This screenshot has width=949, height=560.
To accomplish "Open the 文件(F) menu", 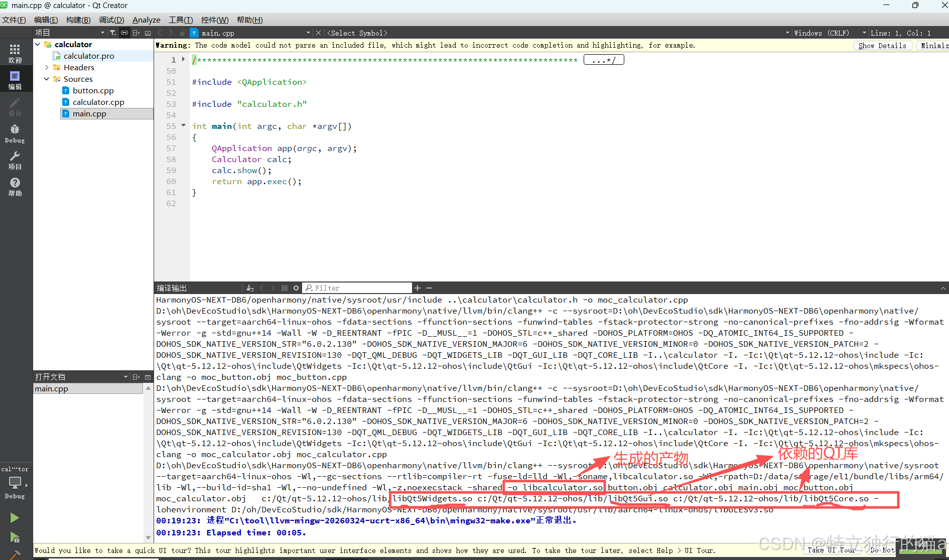I will [x=14, y=20].
